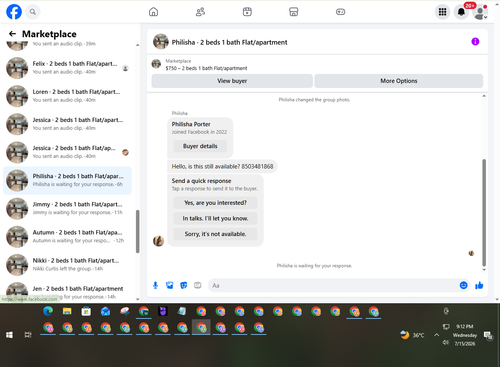Image resolution: width=500 pixels, height=367 pixels.
Task: Open volume control in system tray
Action: pyautogui.click(x=446, y=342)
